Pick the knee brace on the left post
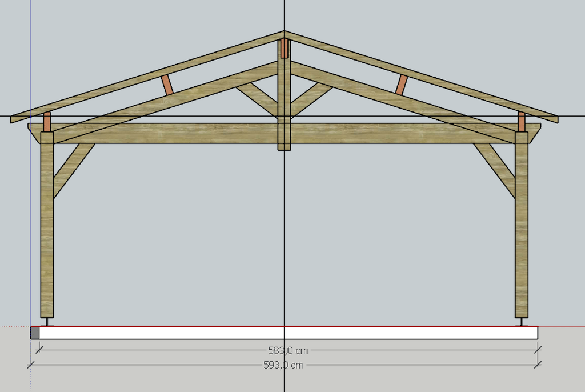This screenshot has height=392, width=585. tap(74, 170)
